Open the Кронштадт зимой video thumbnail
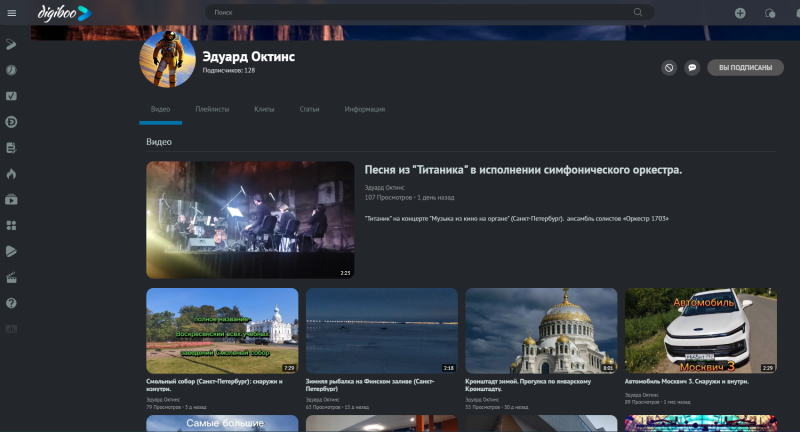The width and height of the screenshot is (800, 432). coord(541,331)
